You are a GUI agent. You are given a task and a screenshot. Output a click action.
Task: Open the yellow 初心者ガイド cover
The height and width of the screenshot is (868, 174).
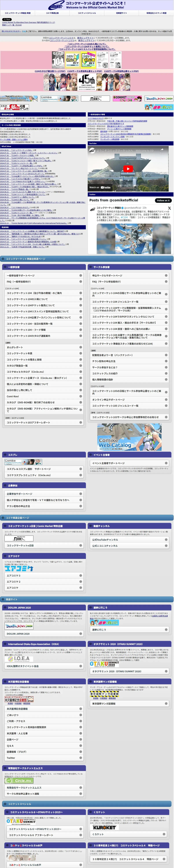pos(88,60)
